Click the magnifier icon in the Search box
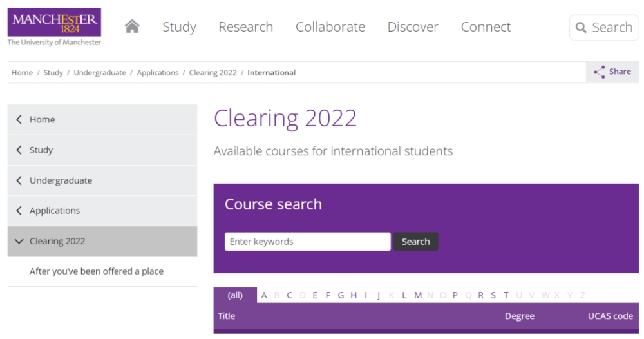This screenshot has height=339, width=644. coord(581,28)
